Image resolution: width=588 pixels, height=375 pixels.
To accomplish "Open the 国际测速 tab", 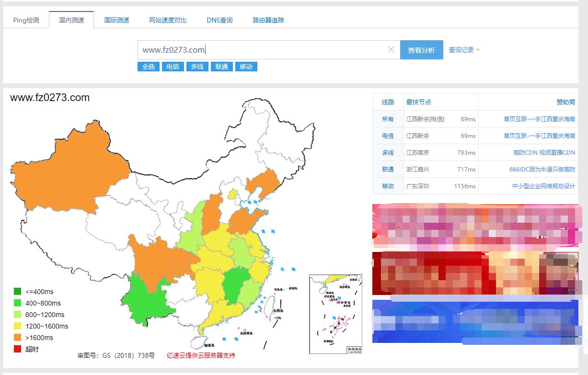I will [x=117, y=20].
